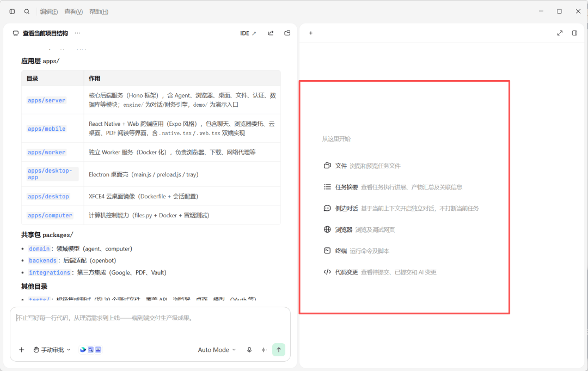Viewport: 588px width, 371px height.
Task: Toggle the right side panel icon
Action: click(574, 33)
